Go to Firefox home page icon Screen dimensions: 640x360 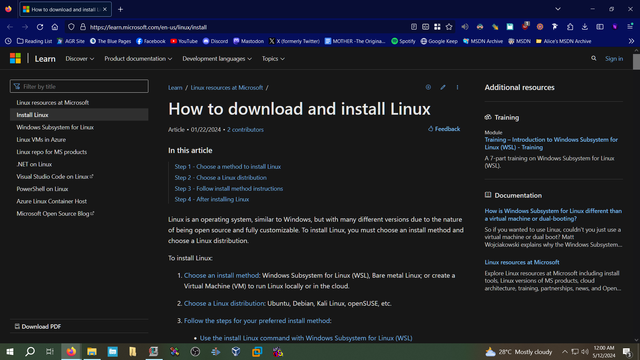pyautogui.click(x=55, y=27)
